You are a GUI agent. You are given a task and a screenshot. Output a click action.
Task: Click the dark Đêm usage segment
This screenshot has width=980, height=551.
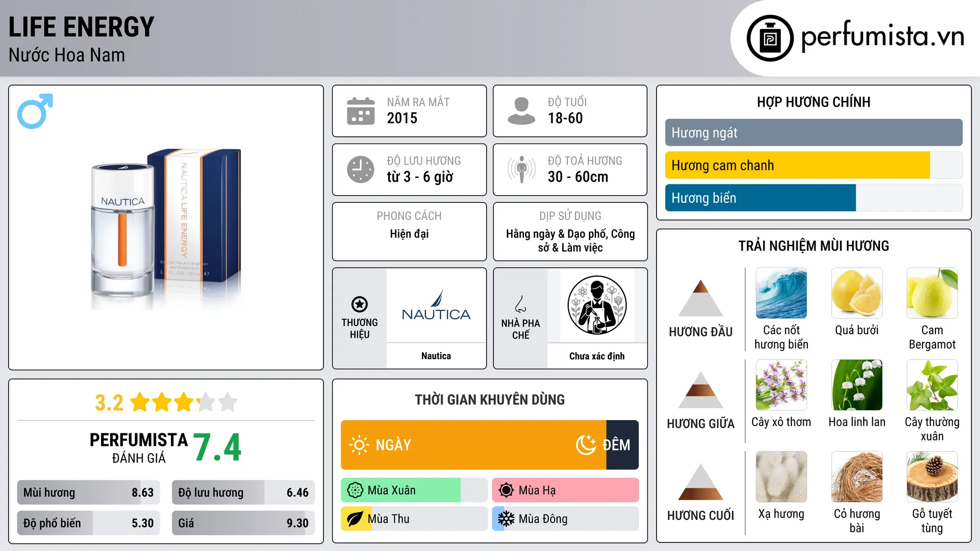(623, 445)
